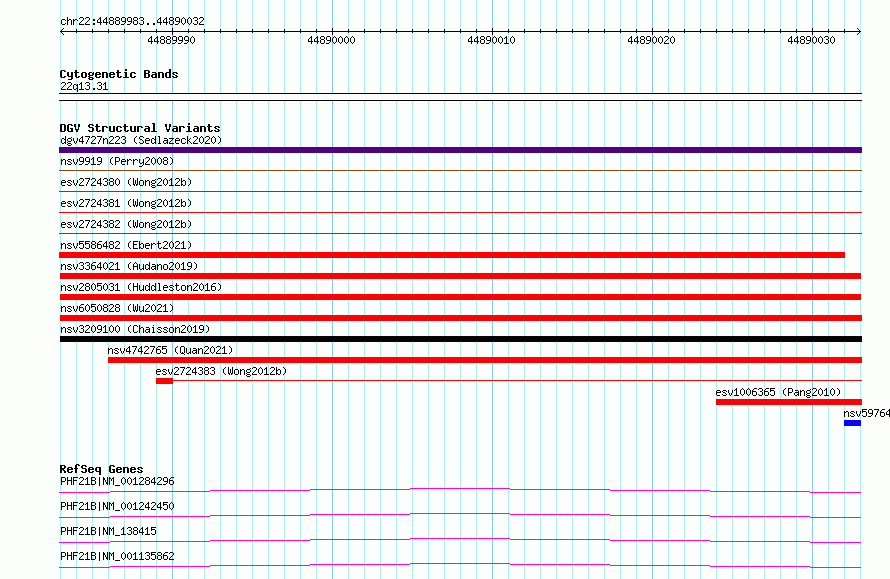Click the red nsv3364021 variant bar
890x579 pixels.
(x=460, y=276)
